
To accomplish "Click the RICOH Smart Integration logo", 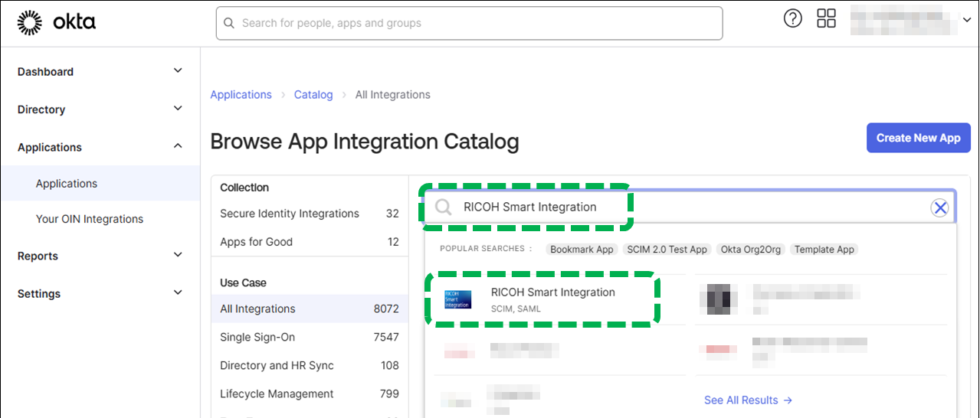I will coord(458,299).
